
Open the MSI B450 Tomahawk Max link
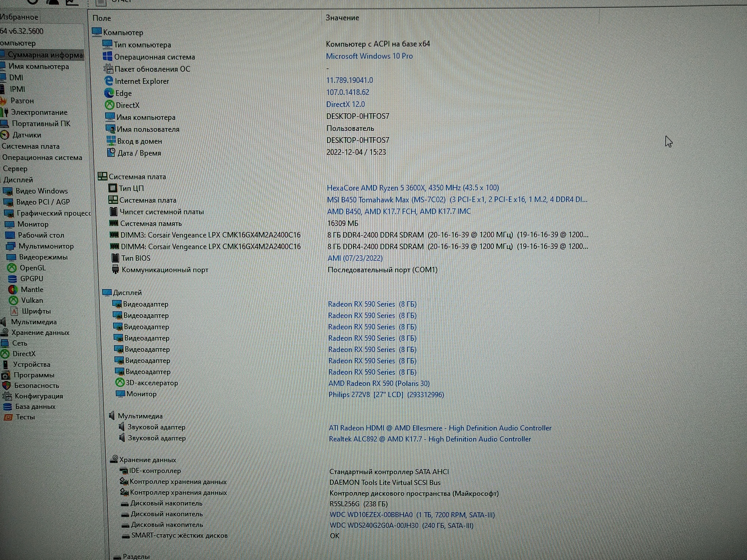[x=457, y=200]
